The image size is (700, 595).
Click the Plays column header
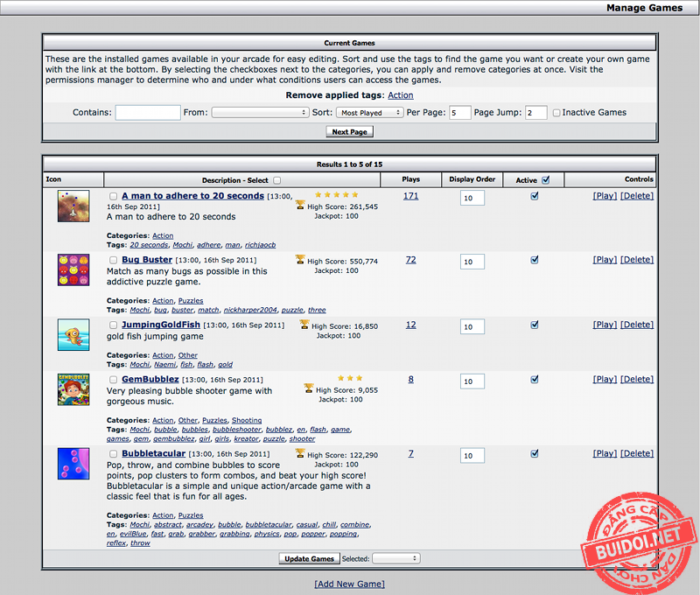[410, 179]
